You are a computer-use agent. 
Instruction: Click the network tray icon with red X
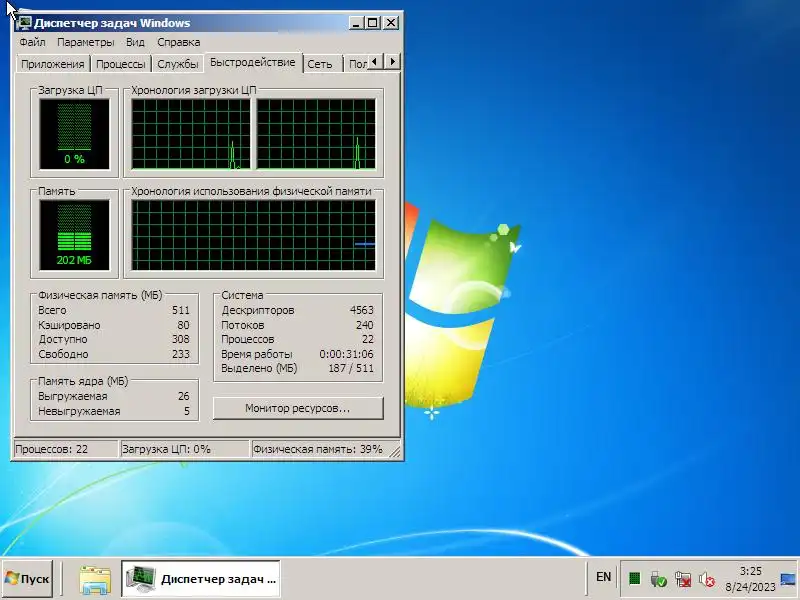(683, 579)
